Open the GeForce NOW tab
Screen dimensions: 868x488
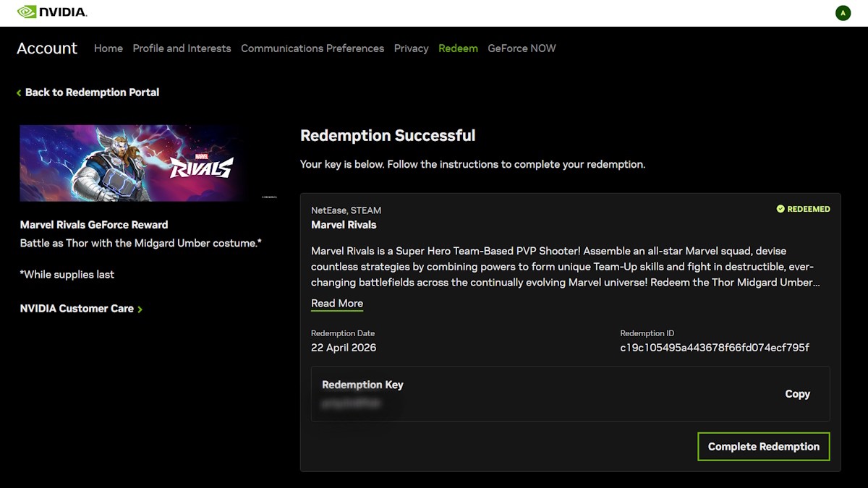[522, 48]
